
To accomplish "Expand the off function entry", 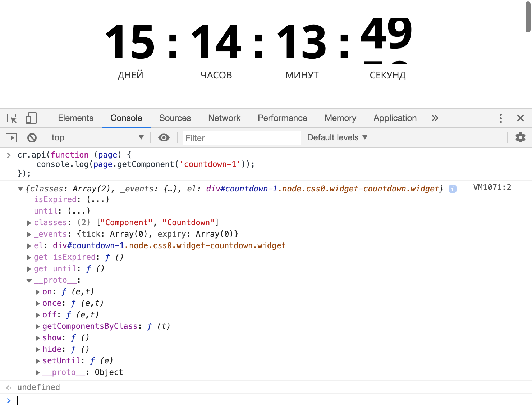I will click(38, 315).
